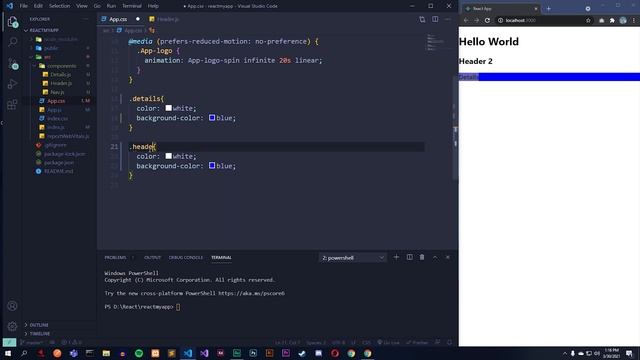
Task: Expand the Outline section
Action: pyautogui.click(x=39, y=325)
